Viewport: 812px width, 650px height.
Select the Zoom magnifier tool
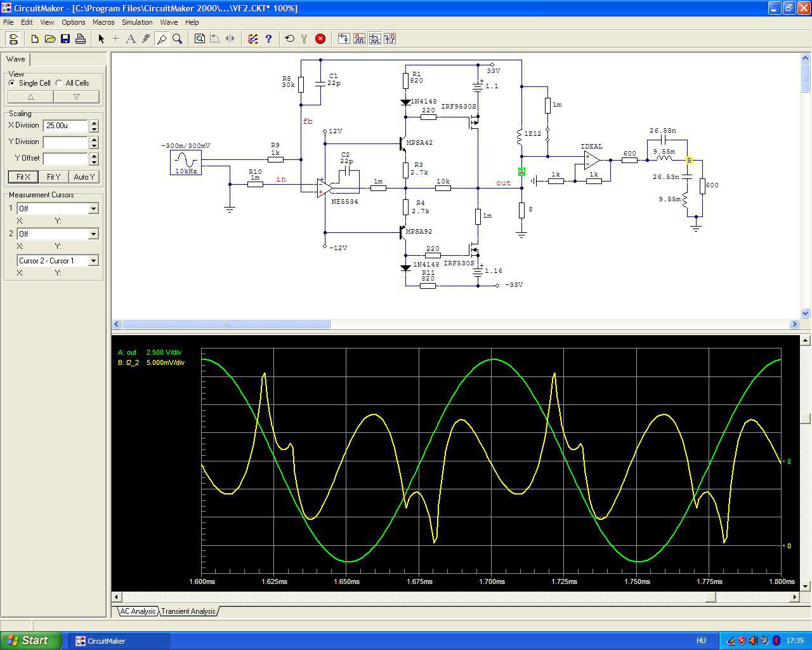[x=178, y=39]
